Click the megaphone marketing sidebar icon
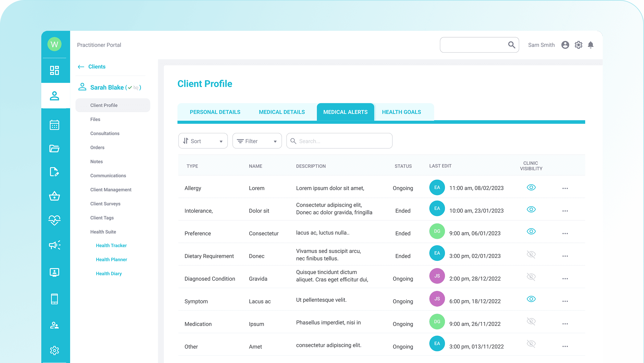This screenshot has height=363, width=644. click(55, 245)
